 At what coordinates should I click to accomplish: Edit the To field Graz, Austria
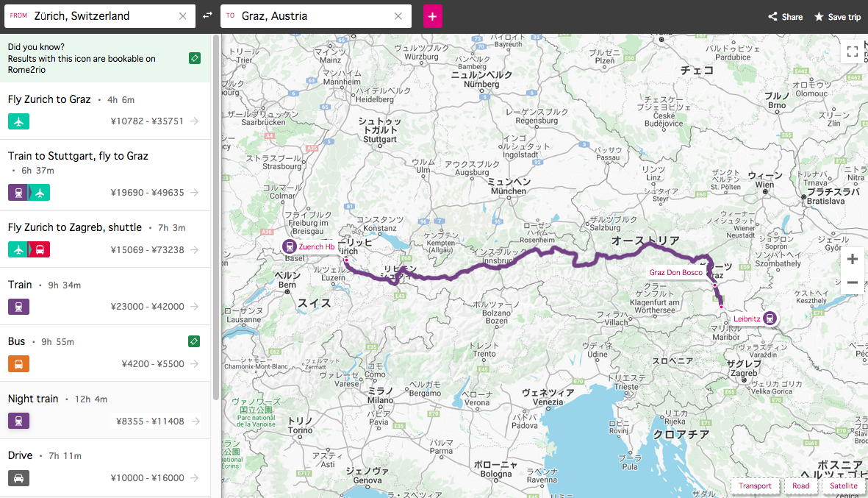coord(315,16)
